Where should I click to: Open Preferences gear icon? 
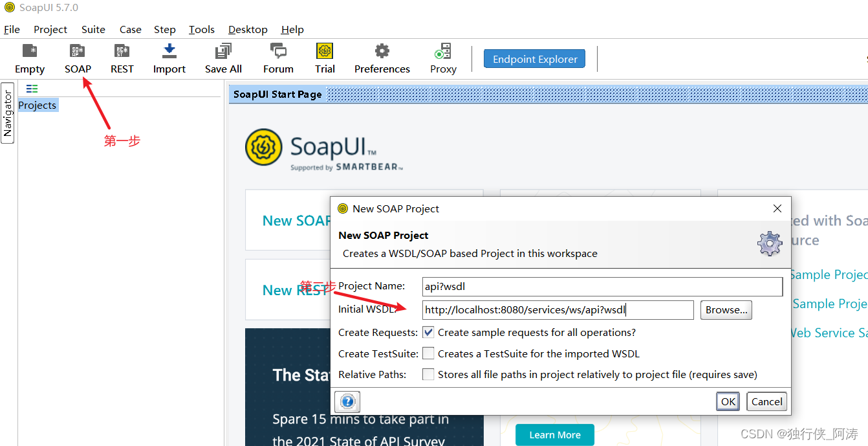(382, 59)
